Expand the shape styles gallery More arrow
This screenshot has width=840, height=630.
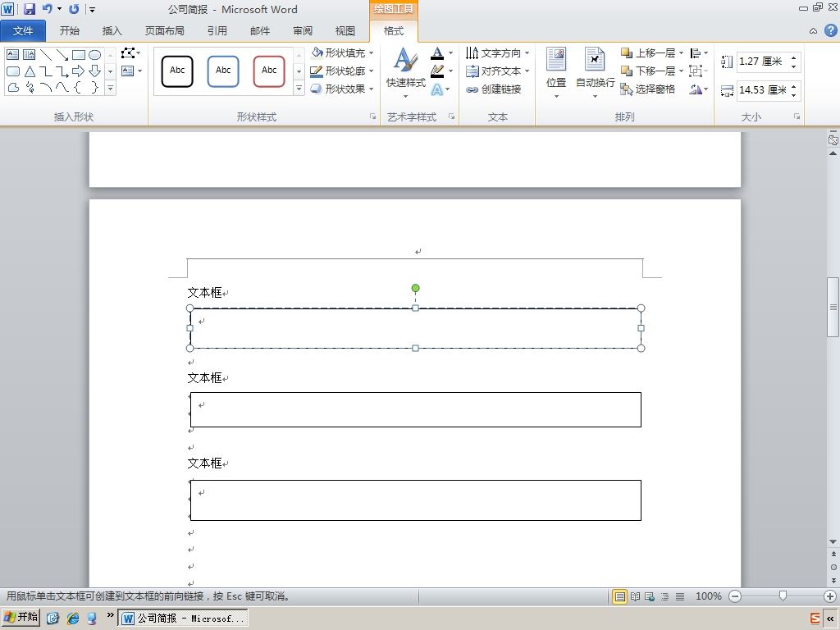[299, 89]
